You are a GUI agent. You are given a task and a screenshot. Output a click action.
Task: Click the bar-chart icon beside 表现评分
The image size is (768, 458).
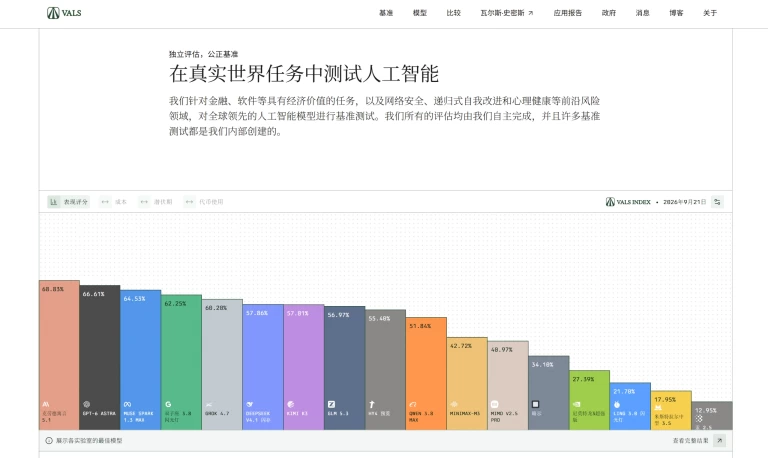tap(54, 202)
